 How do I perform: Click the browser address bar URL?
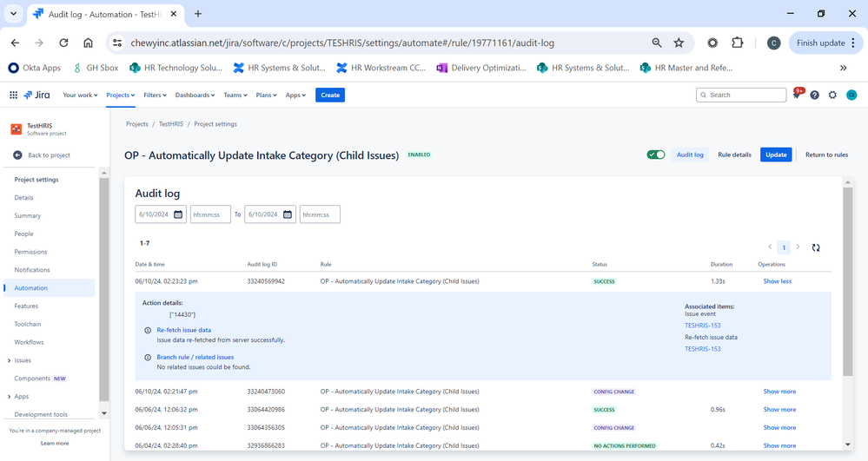pyautogui.click(x=342, y=43)
